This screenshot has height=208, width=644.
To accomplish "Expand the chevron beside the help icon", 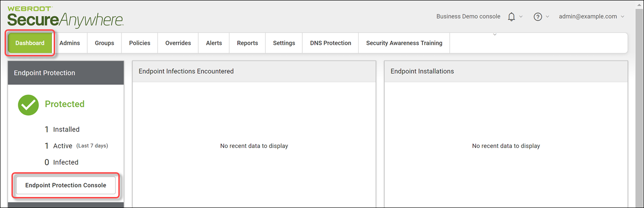I will tap(548, 16).
